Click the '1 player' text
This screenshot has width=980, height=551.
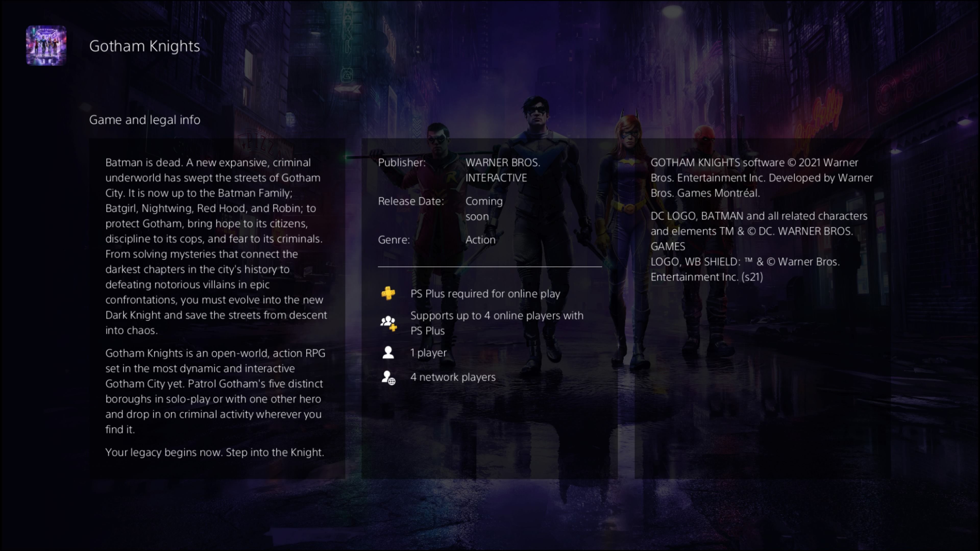(x=428, y=353)
